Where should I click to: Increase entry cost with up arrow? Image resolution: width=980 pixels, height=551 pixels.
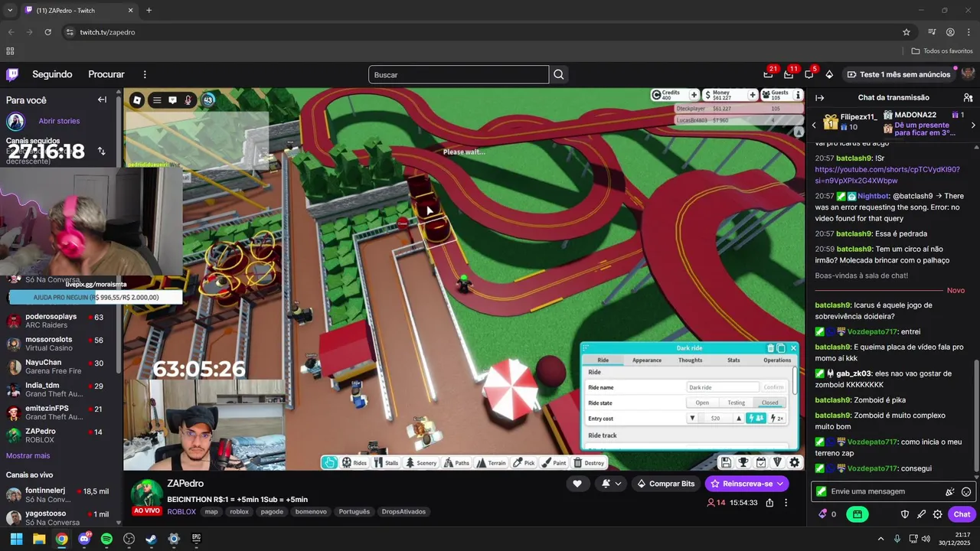[x=739, y=418]
